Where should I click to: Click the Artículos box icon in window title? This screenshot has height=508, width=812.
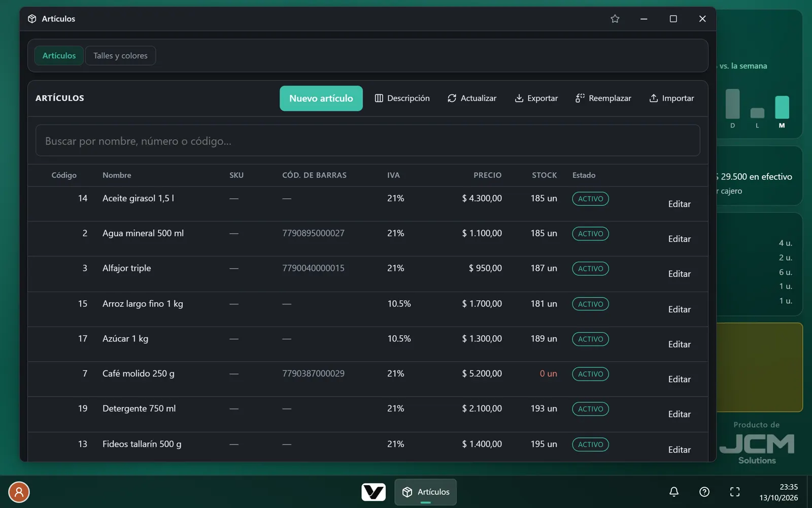click(32, 19)
